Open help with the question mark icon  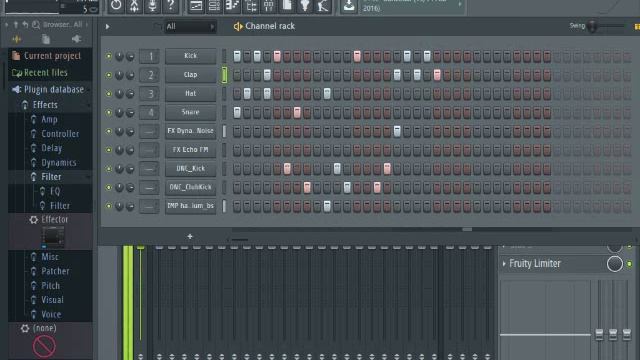tap(171, 5)
